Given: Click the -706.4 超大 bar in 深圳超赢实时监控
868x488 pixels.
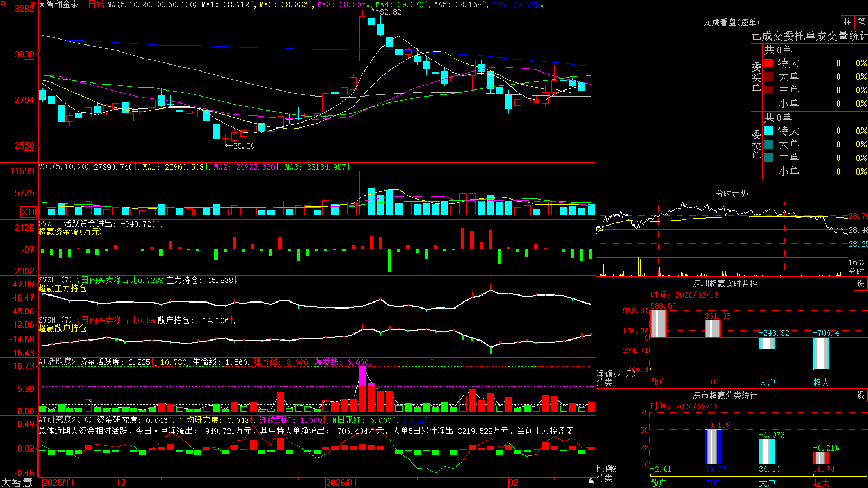Looking at the screenshot, I should [x=821, y=354].
